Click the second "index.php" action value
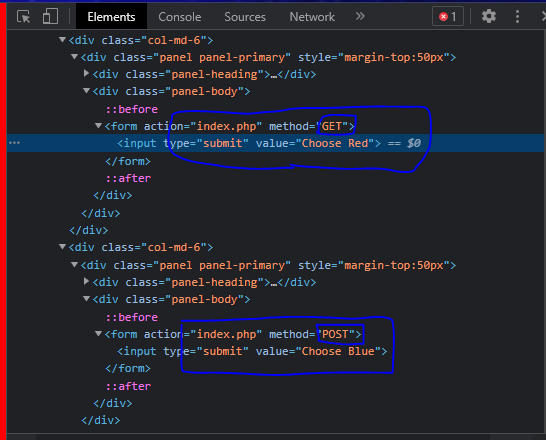This screenshot has width=546, height=440. click(x=226, y=334)
